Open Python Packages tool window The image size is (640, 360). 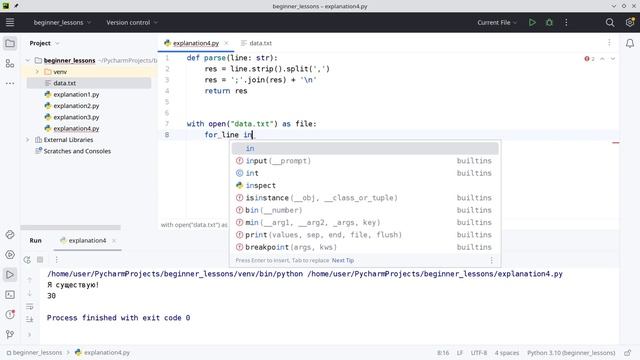click(10, 235)
